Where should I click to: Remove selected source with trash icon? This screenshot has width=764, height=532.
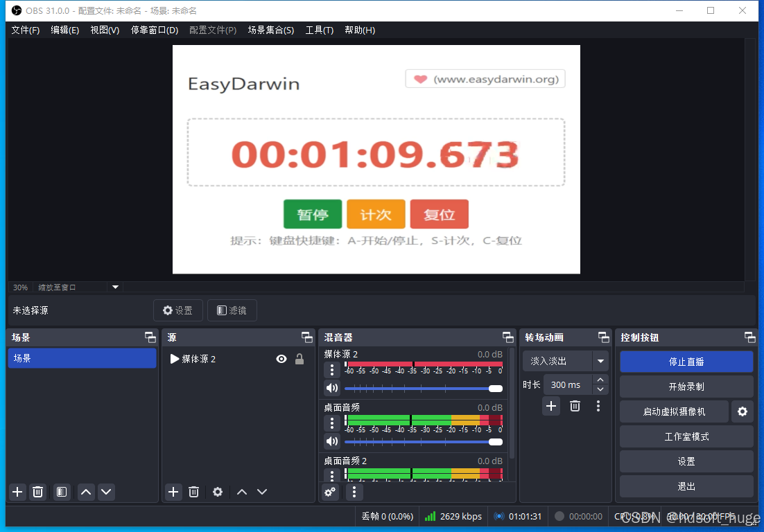click(193, 492)
